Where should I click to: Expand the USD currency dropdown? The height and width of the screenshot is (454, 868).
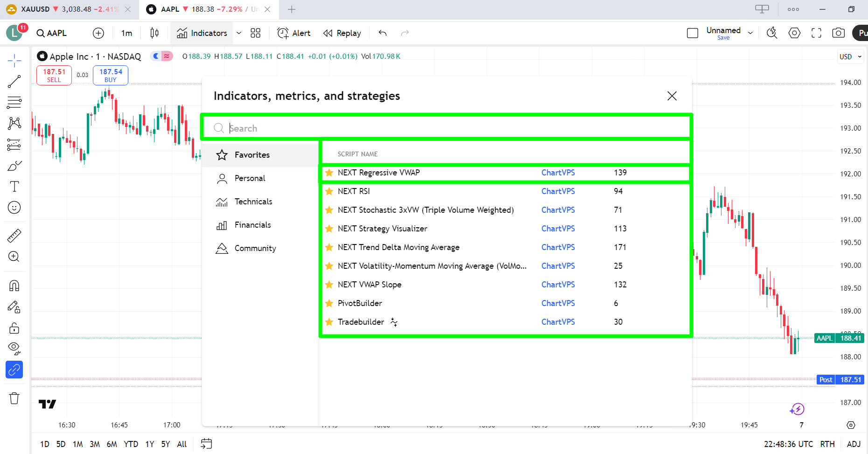point(850,56)
